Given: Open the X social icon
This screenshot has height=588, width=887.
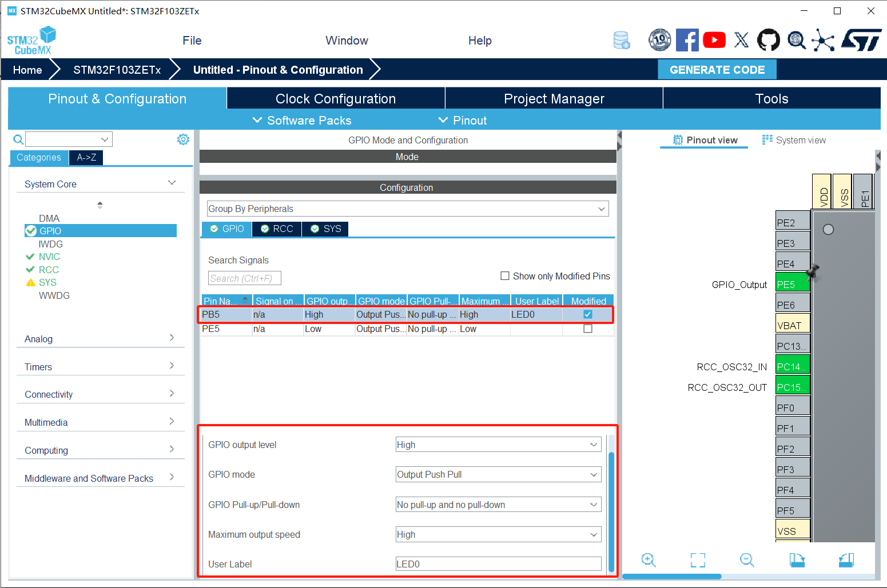Looking at the screenshot, I should tap(741, 40).
